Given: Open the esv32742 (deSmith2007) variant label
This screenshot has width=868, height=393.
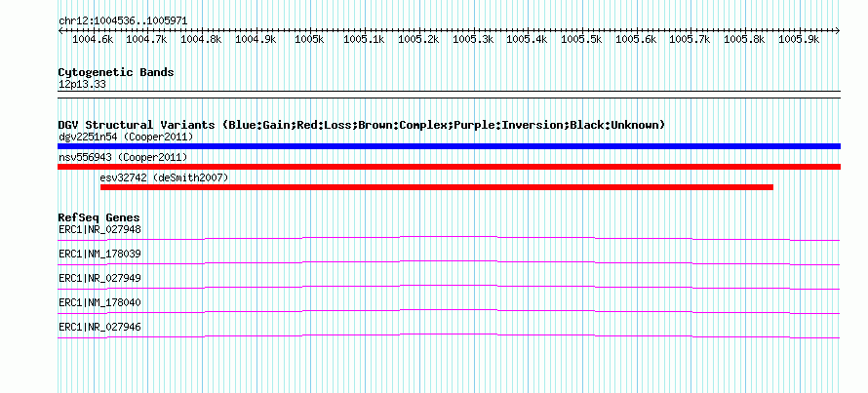Looking at the screenshot, I should click(x=164, y=177).
